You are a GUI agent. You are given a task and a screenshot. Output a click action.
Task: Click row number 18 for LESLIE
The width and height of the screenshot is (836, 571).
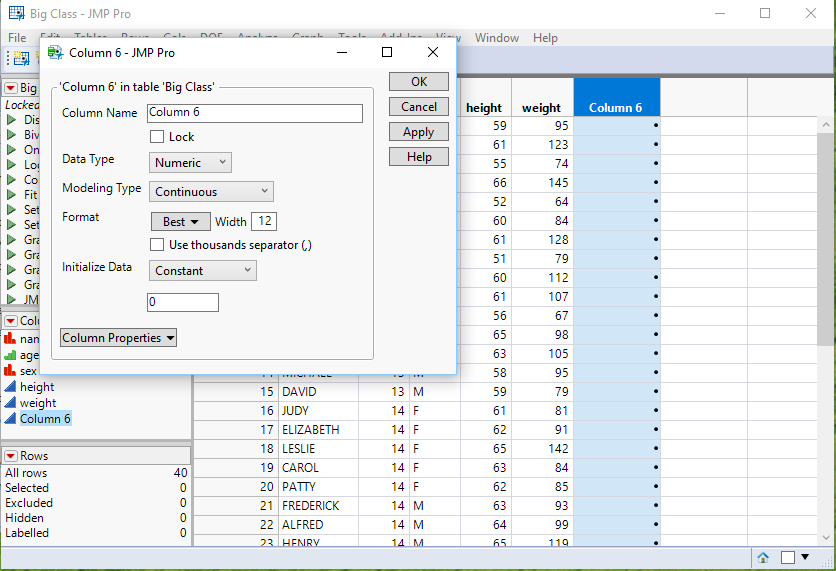pyautogui.click(x=267, y=448)
